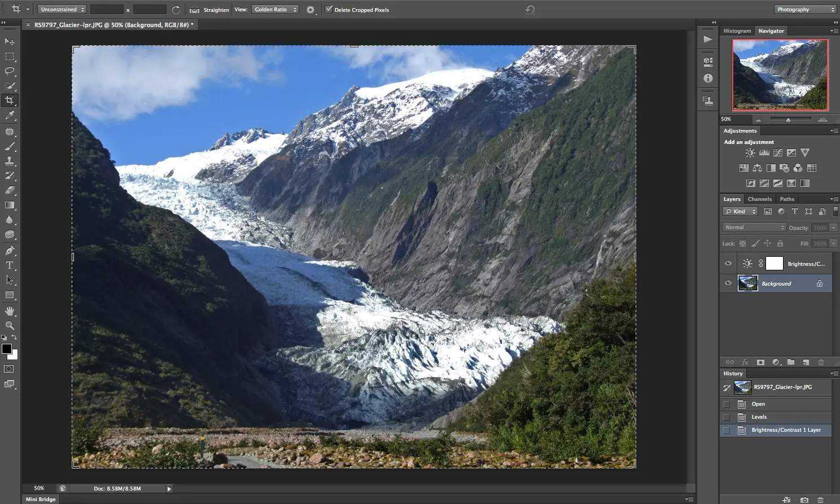The width and height of the screenshot is (840, 504).
Task: Select the Hand tool
Action: pos(10,311)
